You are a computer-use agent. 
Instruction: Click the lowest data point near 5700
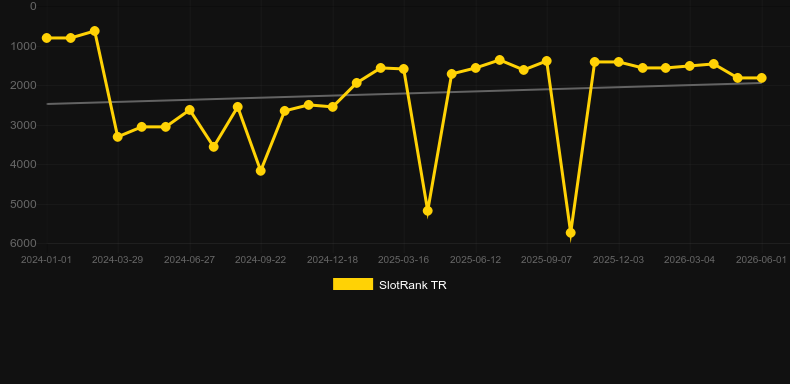[x=571, y=233]
